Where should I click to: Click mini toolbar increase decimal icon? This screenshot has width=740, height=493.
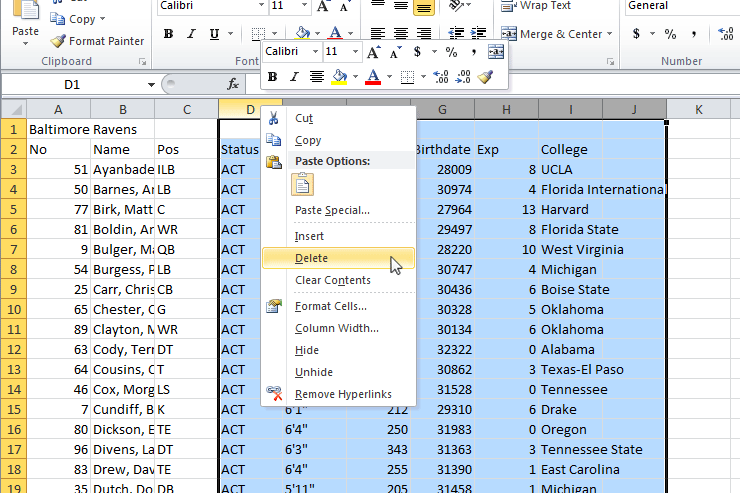coord(441,76)
